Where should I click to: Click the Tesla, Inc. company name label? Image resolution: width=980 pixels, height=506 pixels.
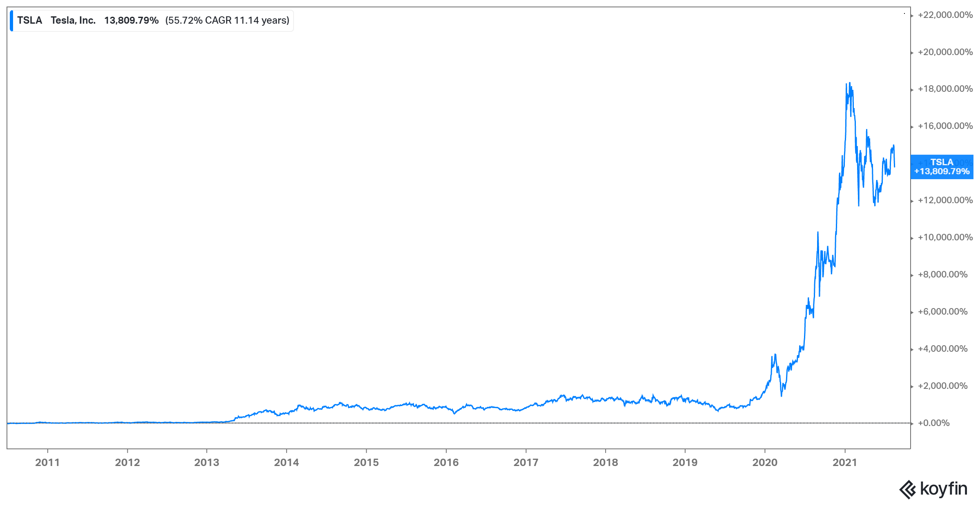click(73, 20)
